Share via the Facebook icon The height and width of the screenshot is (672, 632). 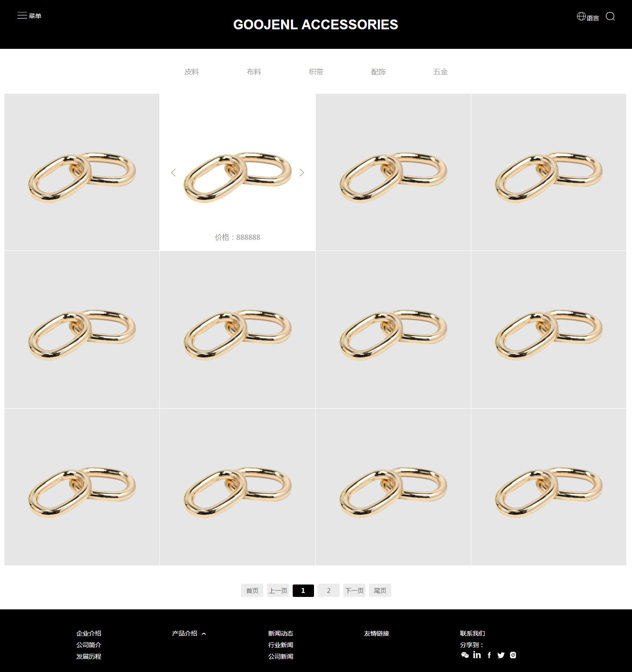489,655
